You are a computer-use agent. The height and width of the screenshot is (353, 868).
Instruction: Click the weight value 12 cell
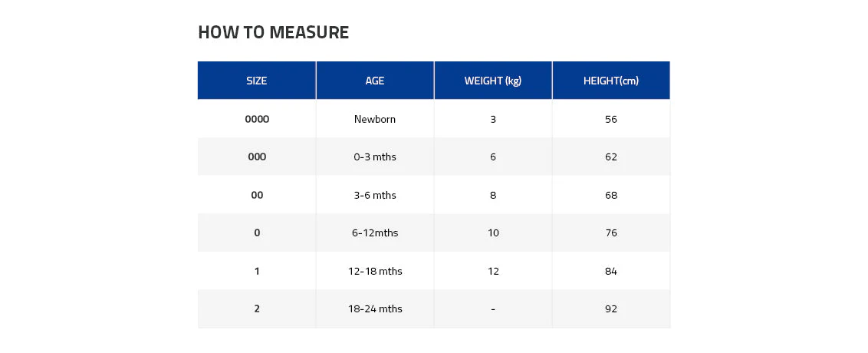point(493,271)
